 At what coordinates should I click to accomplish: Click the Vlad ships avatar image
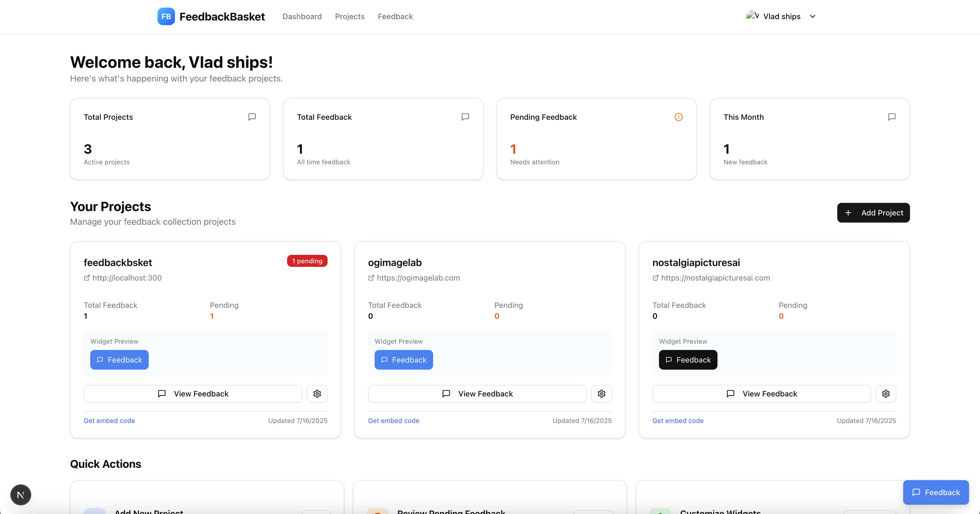coord(752,16)
